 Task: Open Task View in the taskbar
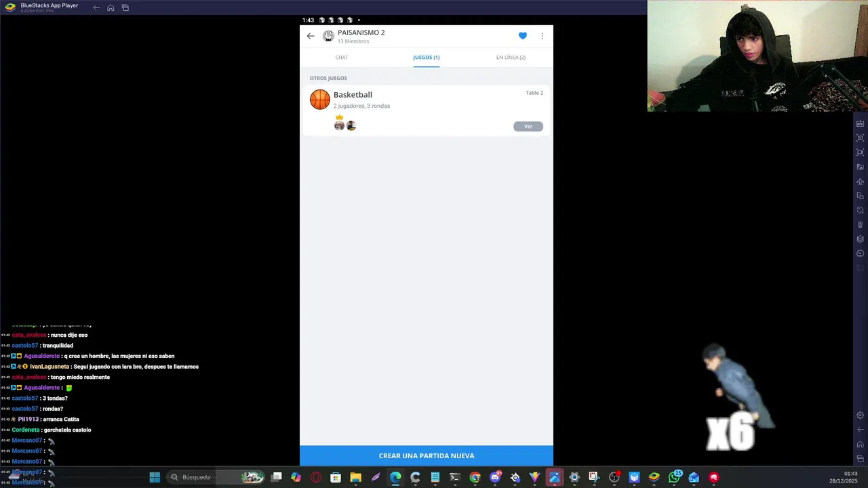point(277,477)
